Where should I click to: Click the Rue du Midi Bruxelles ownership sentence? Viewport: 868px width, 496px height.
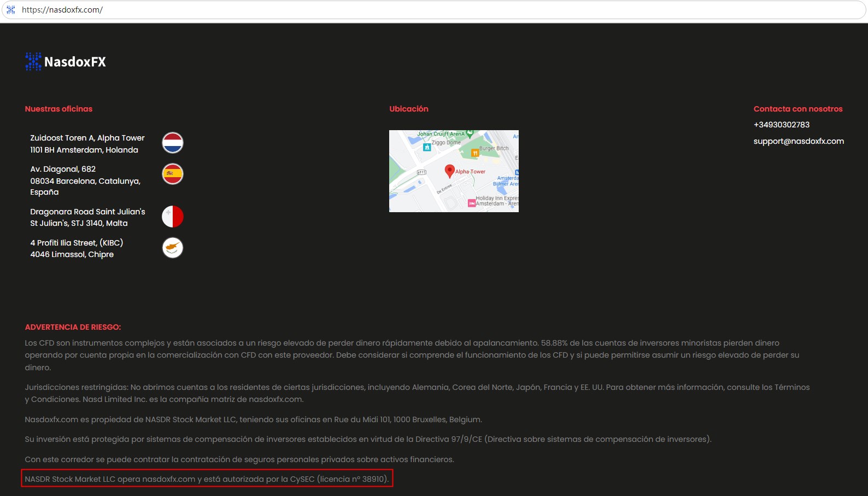[253, 419]
